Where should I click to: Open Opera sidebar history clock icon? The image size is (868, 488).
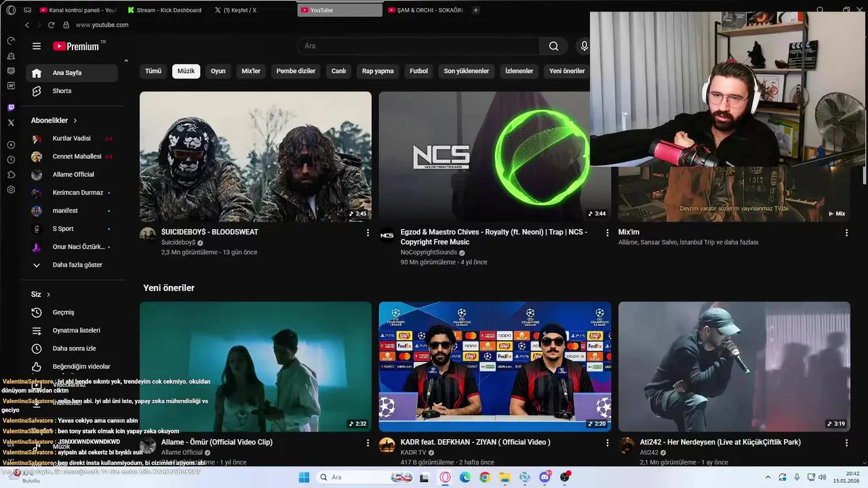point(11,160)
